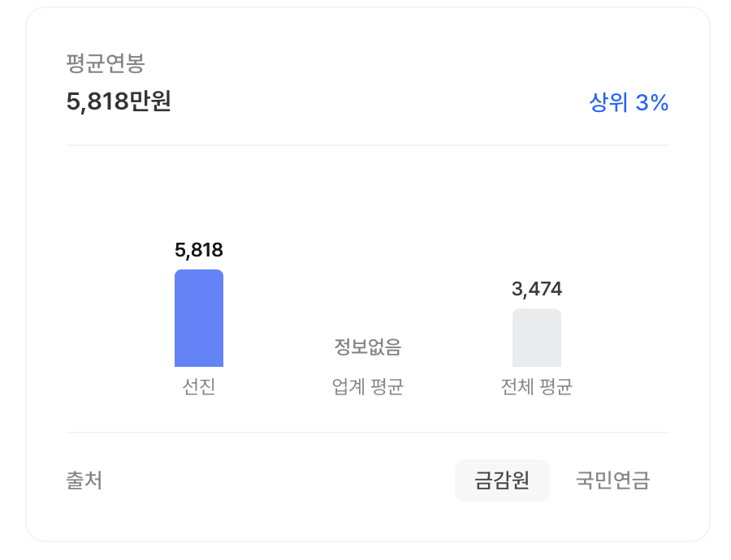Viewport: 731px width, 560px height.
Task: Click the 5,818만원 headline amount
Action: coord(119,101)
